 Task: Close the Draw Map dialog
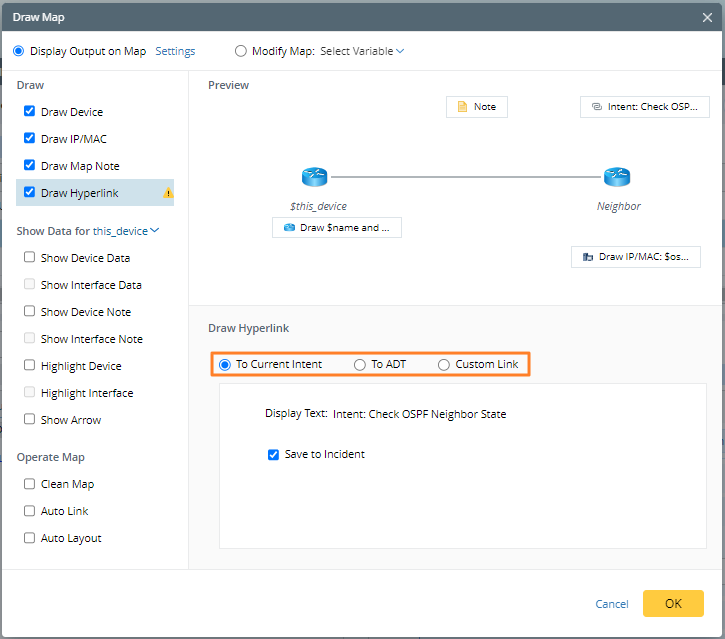[x=708, y=16]
